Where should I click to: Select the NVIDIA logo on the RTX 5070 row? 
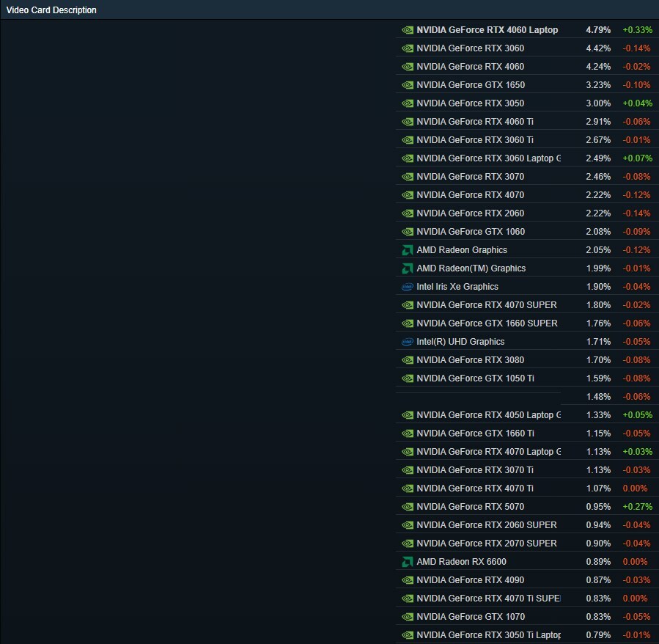click(x=408, y=507)
